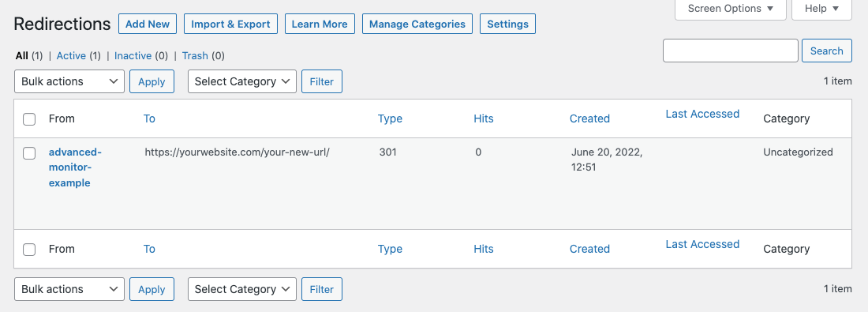Tick select-all checkbox in table header

click(29, 119)
